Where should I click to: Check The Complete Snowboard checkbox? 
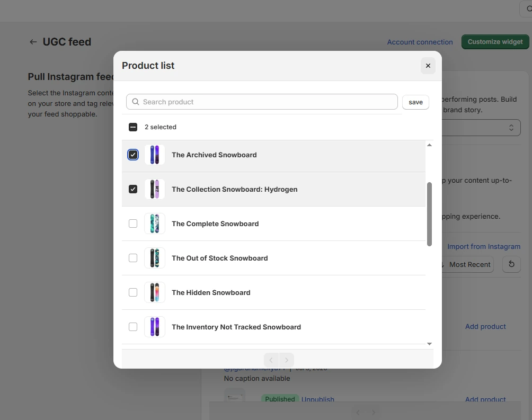133,224
